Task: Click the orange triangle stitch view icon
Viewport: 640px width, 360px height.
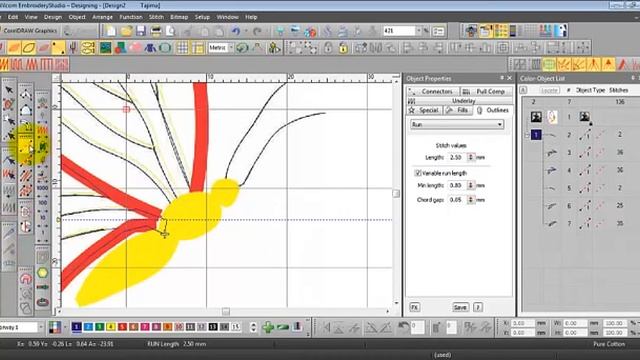Action: pyautogui.click(x=608, y=64)
